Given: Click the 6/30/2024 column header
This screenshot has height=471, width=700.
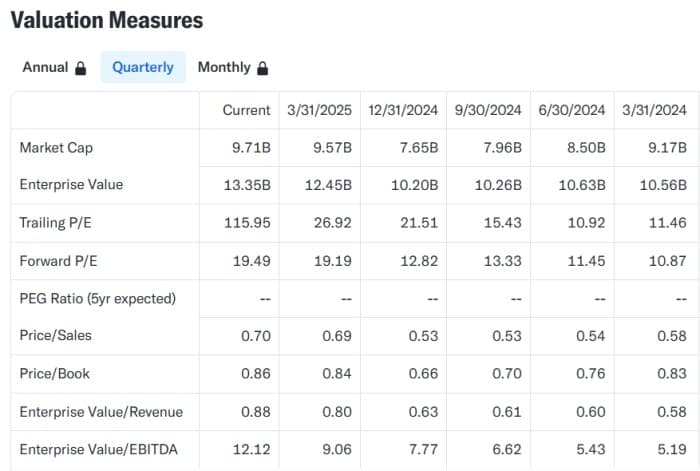Looking at the screenshot, I should [571, 110].
